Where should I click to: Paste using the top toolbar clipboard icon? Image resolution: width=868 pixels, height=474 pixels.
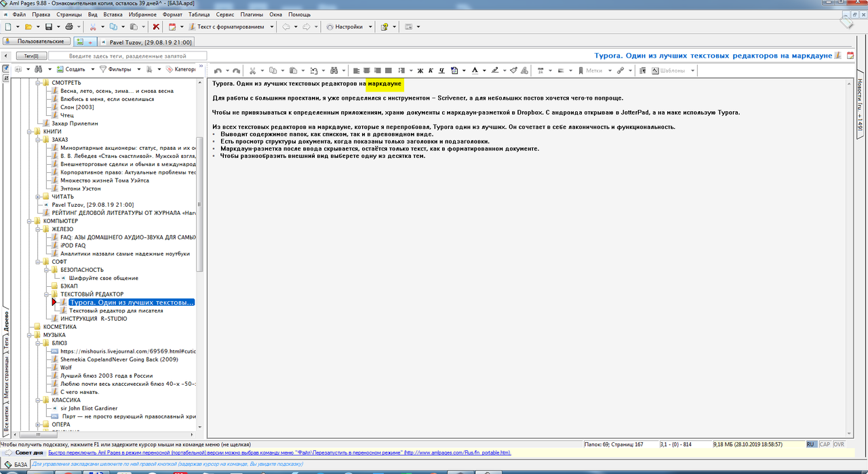coord(134,26)
